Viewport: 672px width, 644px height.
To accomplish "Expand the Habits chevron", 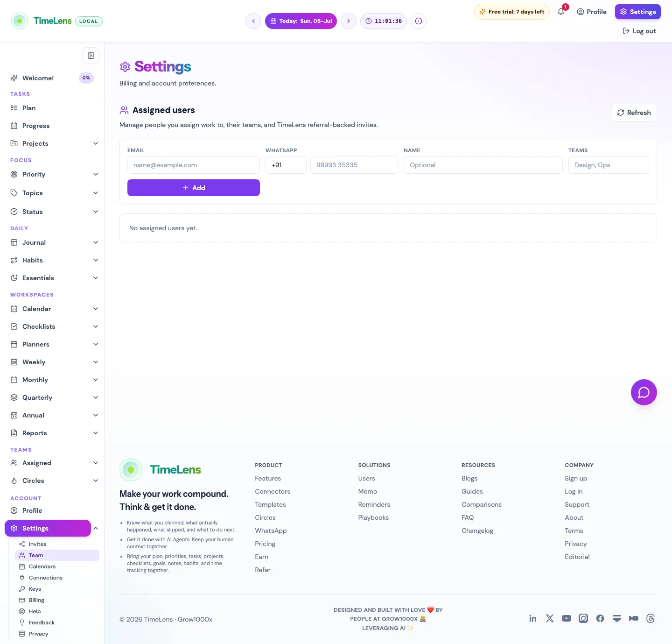I will [x=96, y=260].
